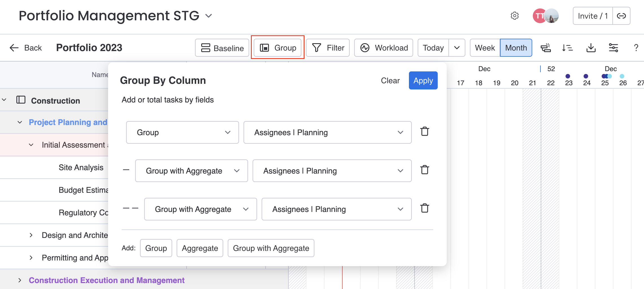Open the Group toolbar menu
The width and height of the screenshot is (644, 289).
coord(277,48)
